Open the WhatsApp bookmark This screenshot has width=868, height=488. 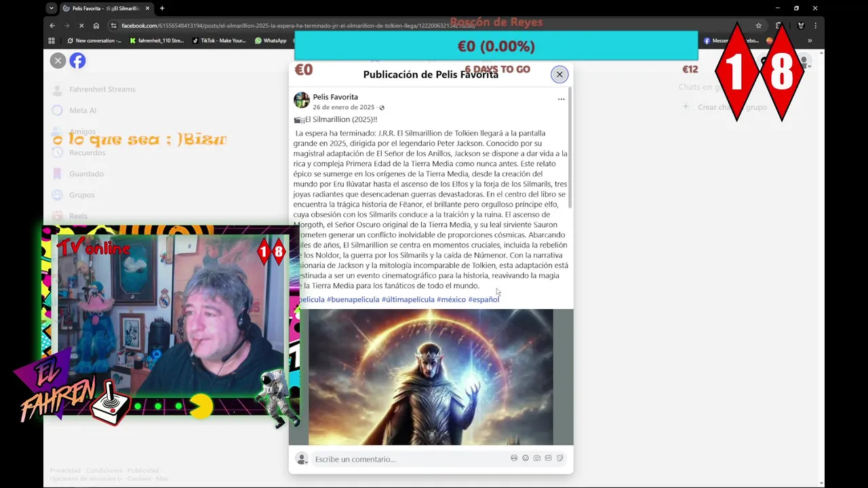pyautogui.click(x=271, y=41)
